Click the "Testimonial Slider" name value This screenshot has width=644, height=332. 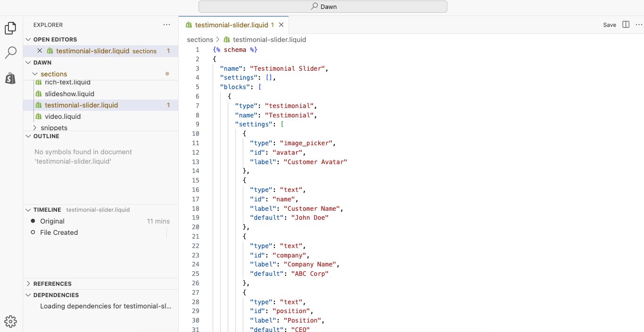pyautogui.click(x=288, y=68)
